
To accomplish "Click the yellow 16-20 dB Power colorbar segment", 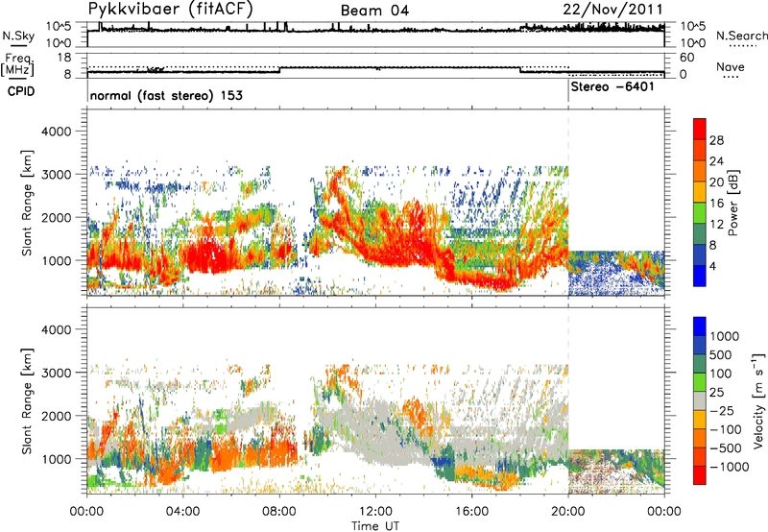I will [x=700, y=191].
